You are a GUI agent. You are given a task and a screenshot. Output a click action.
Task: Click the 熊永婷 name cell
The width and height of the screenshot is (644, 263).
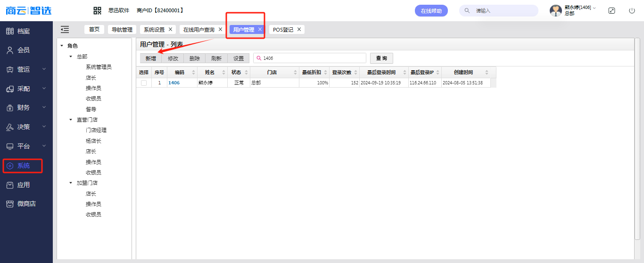pos(212,83)
